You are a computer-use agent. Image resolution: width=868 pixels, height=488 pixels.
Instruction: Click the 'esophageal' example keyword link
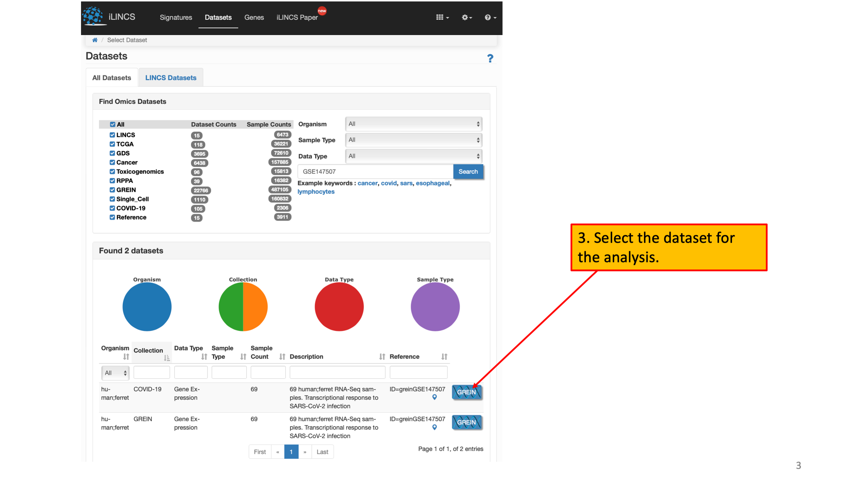(432, 183)
